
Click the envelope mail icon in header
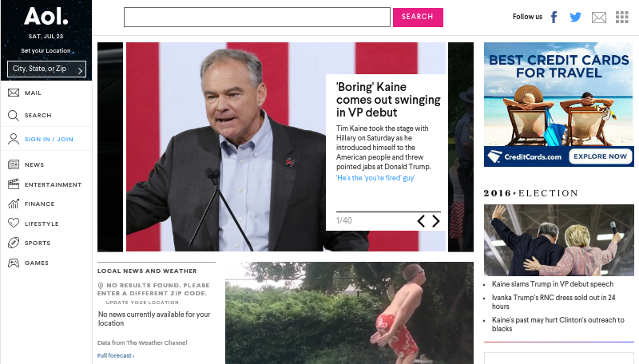598,18
